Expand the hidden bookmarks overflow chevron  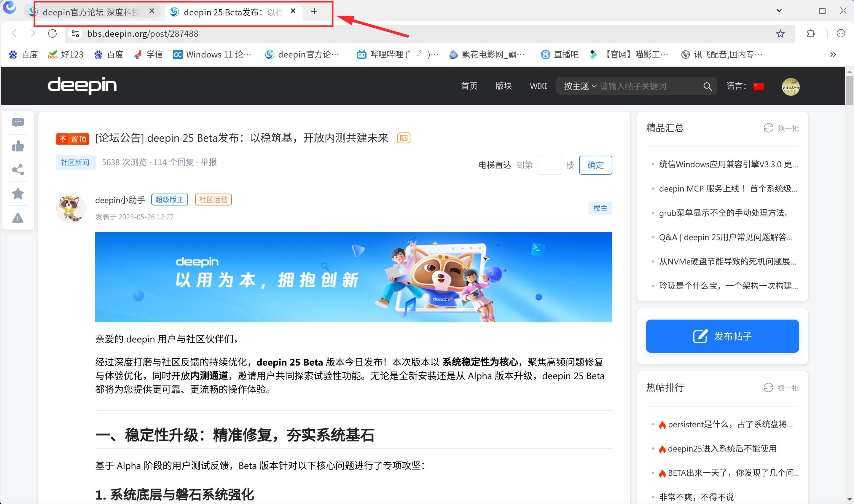(833, 55)
